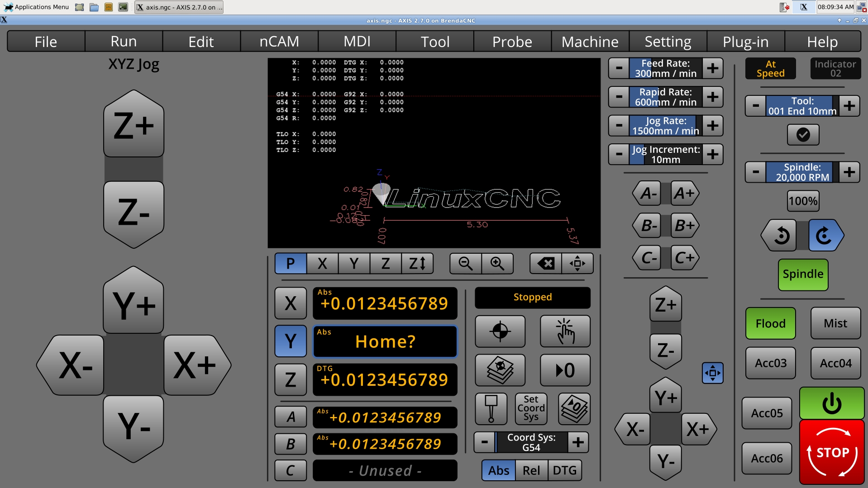Image resolution: width=868 pixels, height=488 pixels.
Task: Open the nCAM menu
Action: 279,42
